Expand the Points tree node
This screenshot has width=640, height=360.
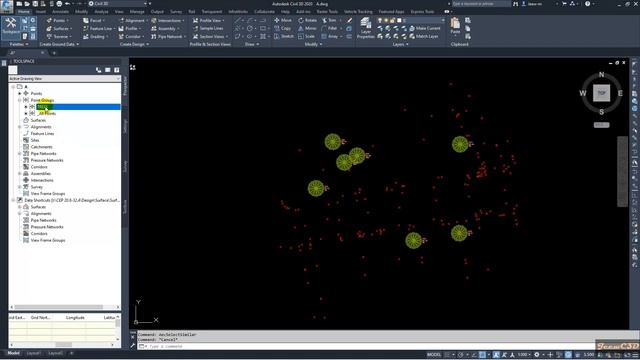point(20,93)
